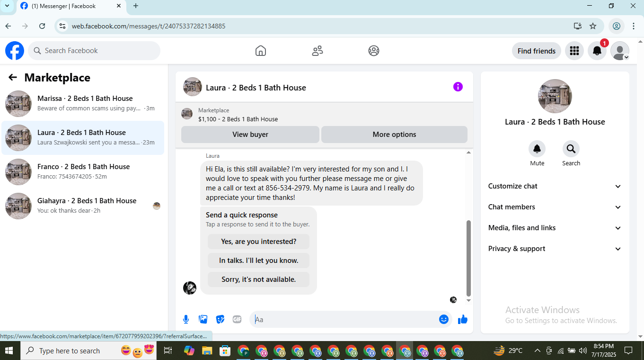Reload the page in Chrome
Image resolution: width=644 pixels, height=360 pixels.
click(x=42, y=26)
